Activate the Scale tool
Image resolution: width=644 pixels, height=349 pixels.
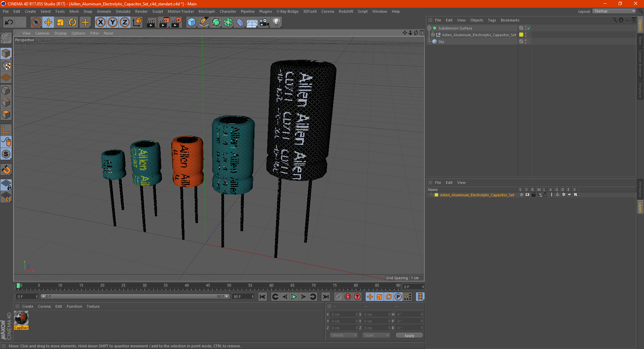60,22
